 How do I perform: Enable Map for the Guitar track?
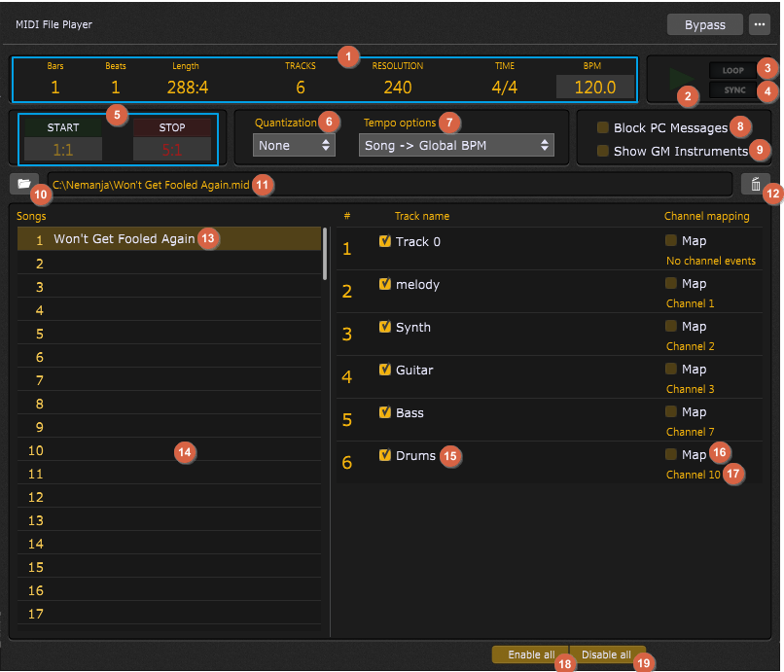(x=671, y=369)
